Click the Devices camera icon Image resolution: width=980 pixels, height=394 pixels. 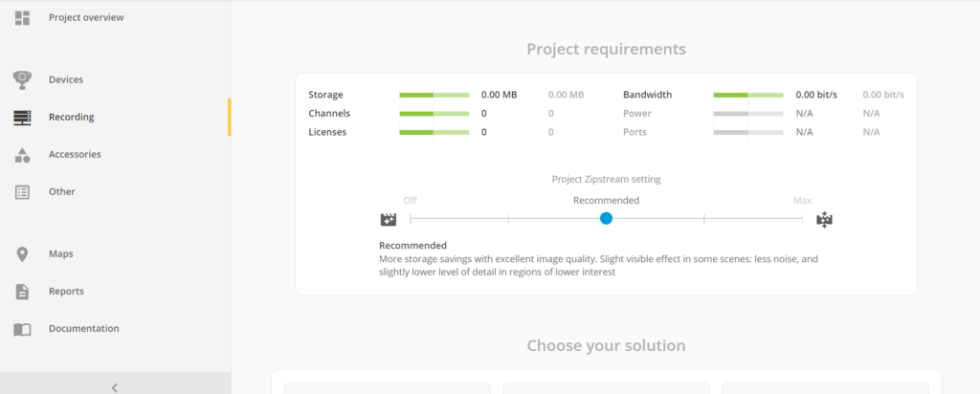[x=23, y=80]
